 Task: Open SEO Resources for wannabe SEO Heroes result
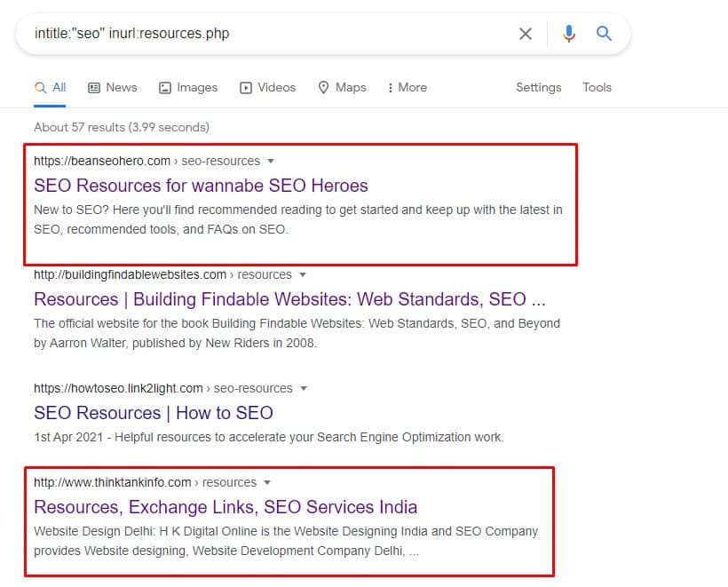point(201,186)
